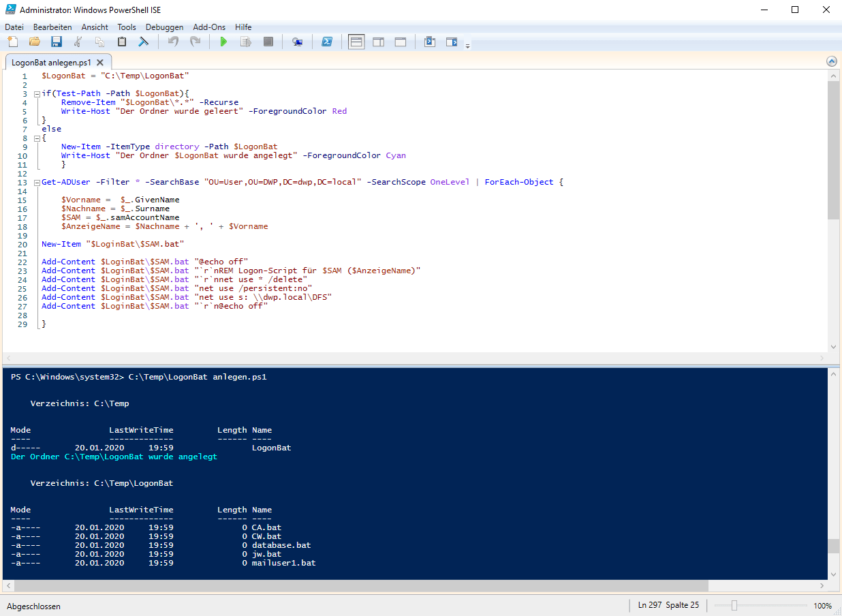Clear the console pane with the wiper icon
842x616 pixels.
point(144,42)
